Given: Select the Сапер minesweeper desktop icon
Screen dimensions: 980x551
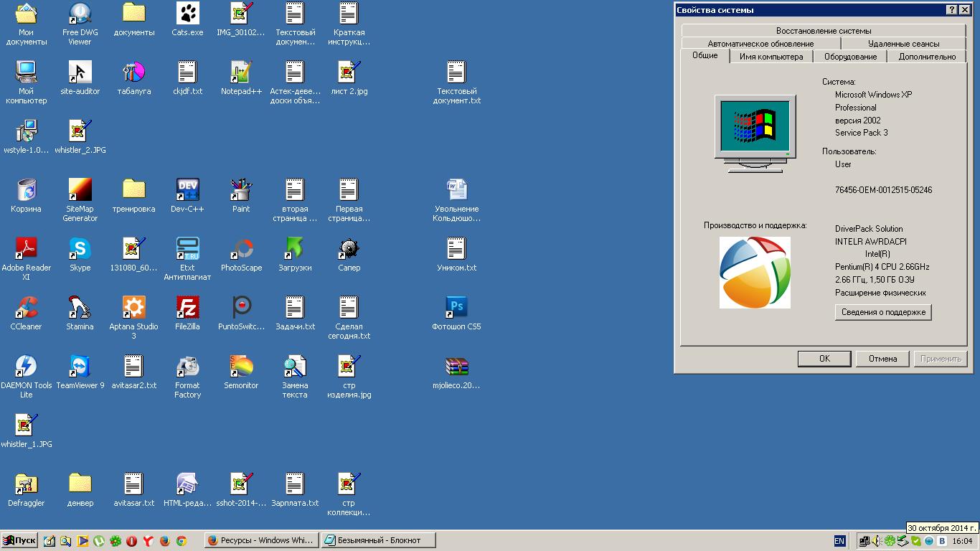Looking at the screenshot, I should pos(349,255).
